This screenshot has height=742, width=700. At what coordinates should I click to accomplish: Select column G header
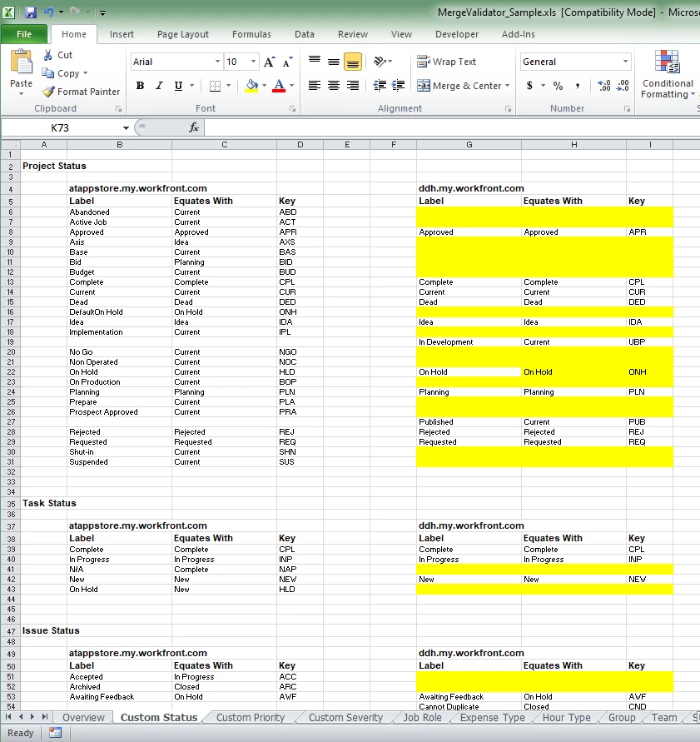coord(469,145)
